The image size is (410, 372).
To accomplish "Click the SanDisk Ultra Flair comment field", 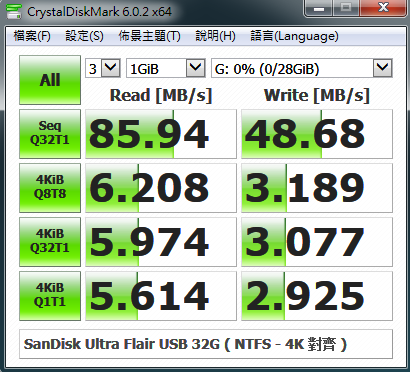I will click(x=206, y=344).
